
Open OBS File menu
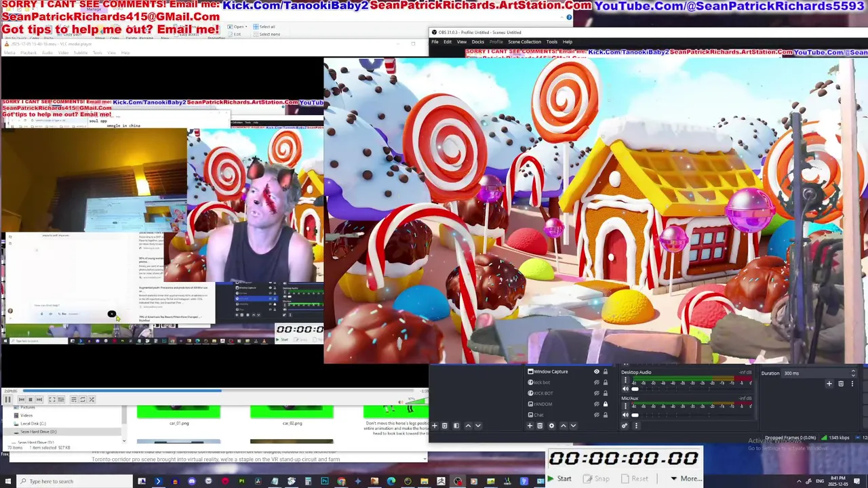tap(434, 42)
